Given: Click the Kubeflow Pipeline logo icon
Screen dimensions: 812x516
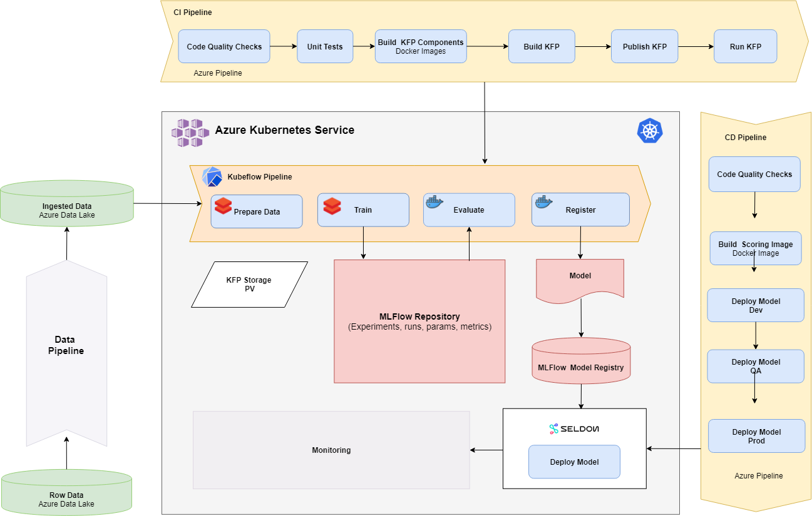Looking at the screenshot, I should click(x=212, y=177).
